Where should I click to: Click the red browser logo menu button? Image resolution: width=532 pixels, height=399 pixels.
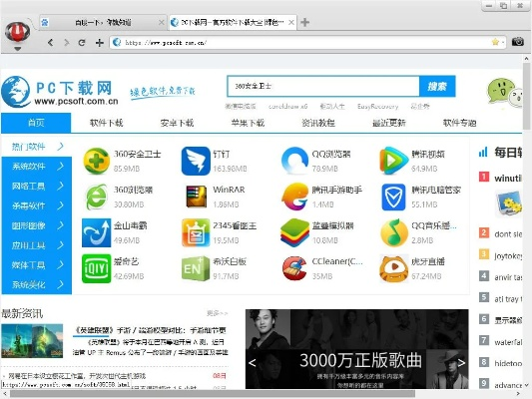(x=17, y=32)
